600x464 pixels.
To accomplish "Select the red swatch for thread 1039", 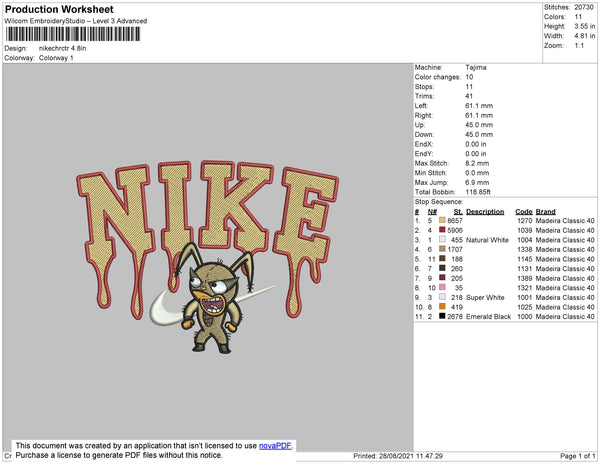I will point(442,230).
